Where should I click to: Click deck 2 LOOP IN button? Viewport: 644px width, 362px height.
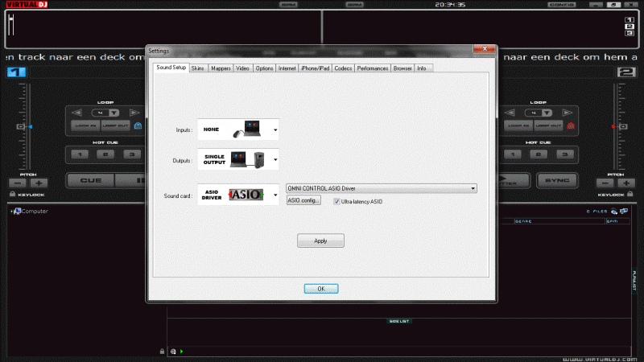pos(518,125)
